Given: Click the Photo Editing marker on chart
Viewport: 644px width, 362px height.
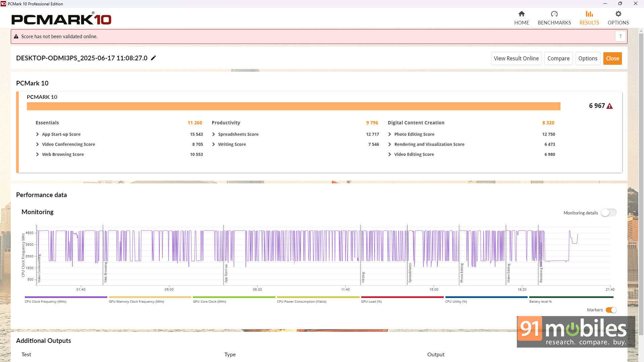Looking at the screenshot, I should tap(462, 273).
